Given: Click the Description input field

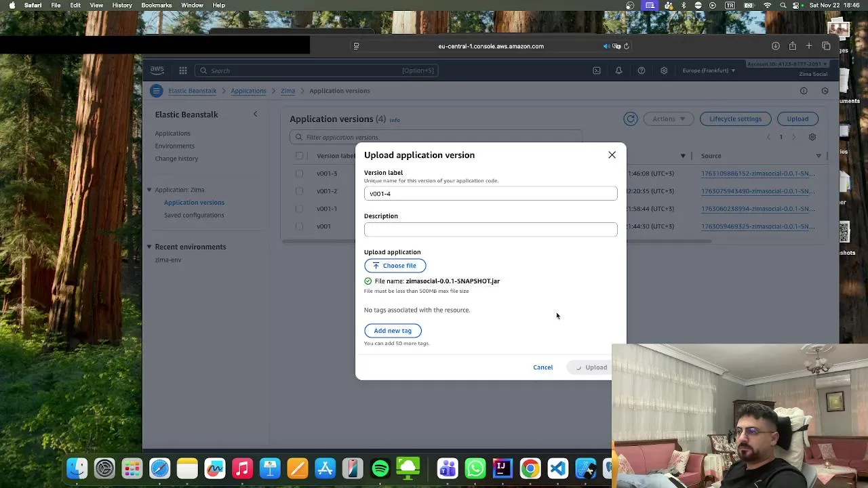Looking at the screenshot, I should point(490,230).
